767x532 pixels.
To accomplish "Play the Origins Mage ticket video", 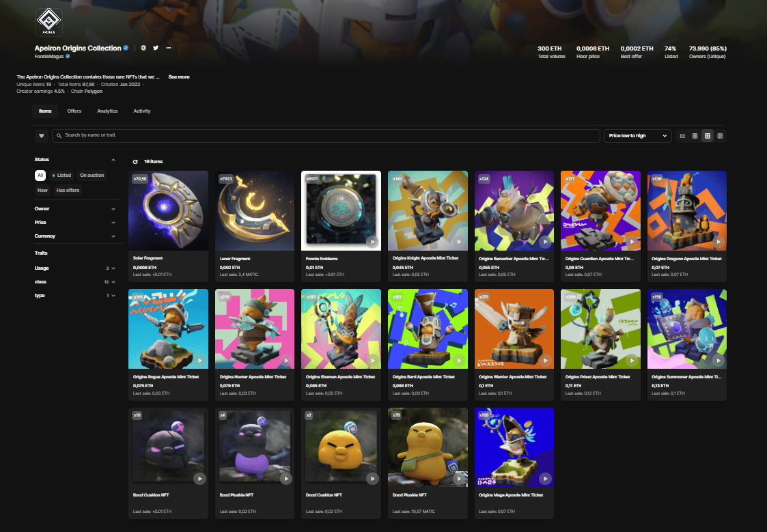I will point(546,479).
